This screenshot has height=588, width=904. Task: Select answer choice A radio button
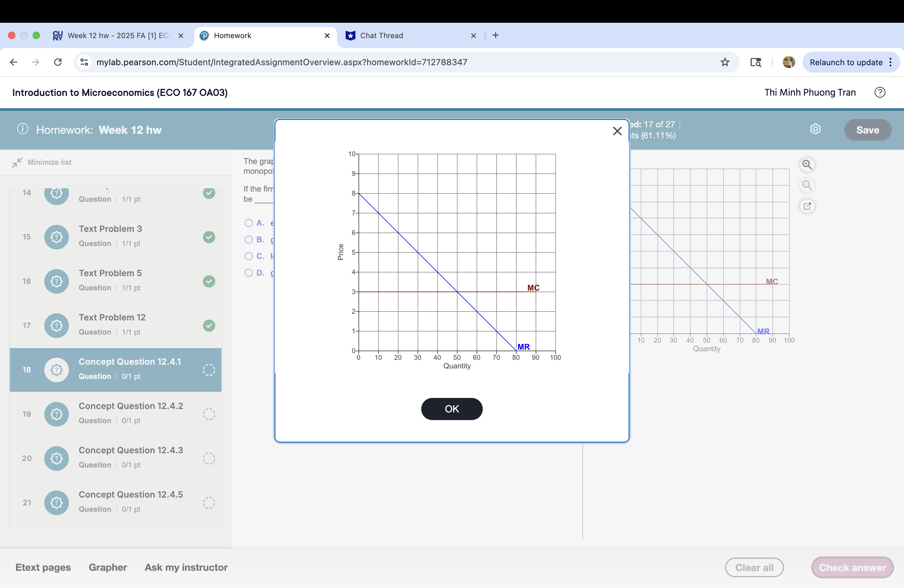(249, 223)
